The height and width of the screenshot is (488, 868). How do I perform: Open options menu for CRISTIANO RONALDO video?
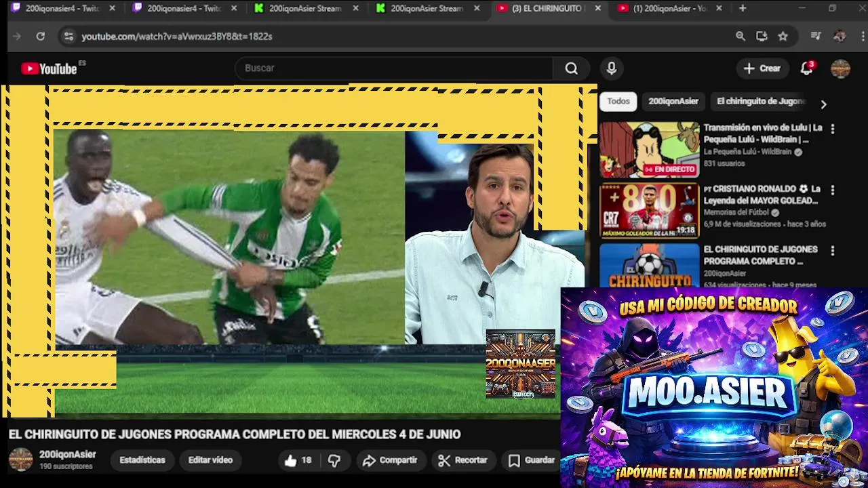point(833,190)
